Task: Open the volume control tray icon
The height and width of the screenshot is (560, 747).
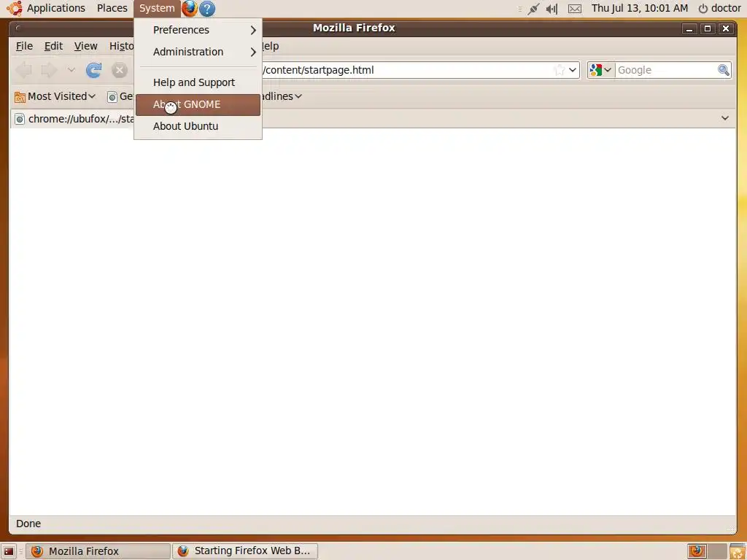Action: 551,9
